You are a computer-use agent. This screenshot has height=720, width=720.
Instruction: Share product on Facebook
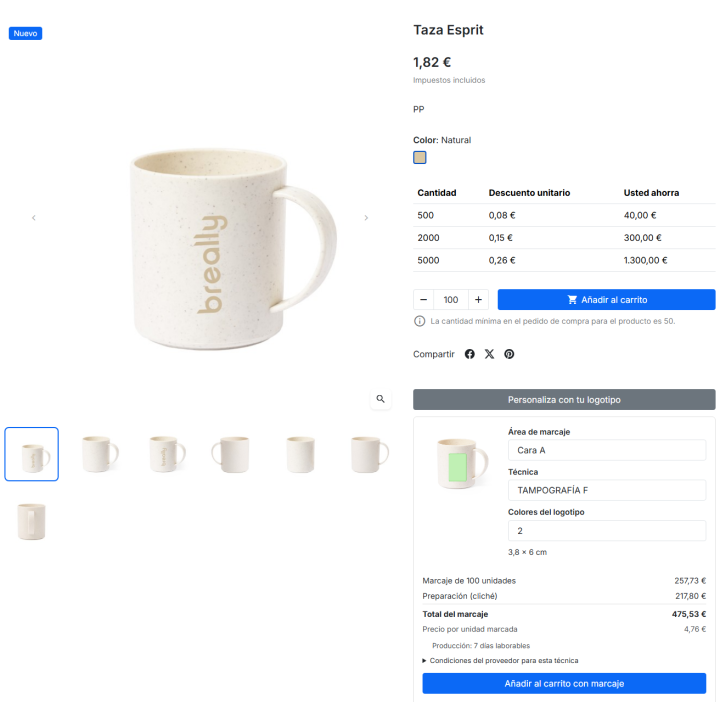click(x=469, y=354)
